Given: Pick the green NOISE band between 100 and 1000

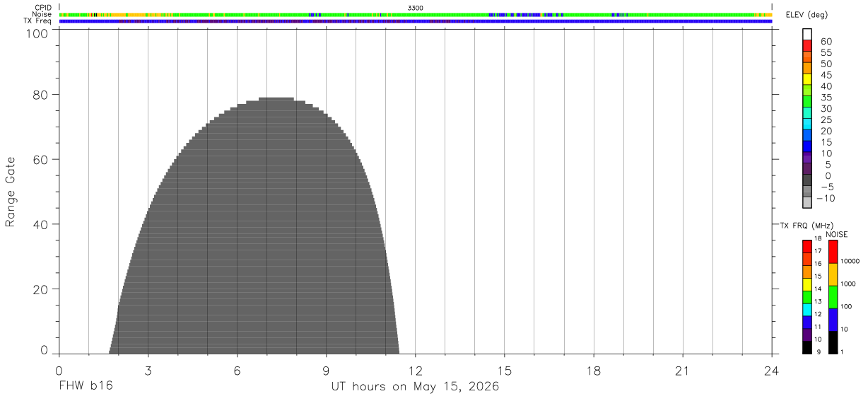Looking at the screenshot, I should coord(833,297).
